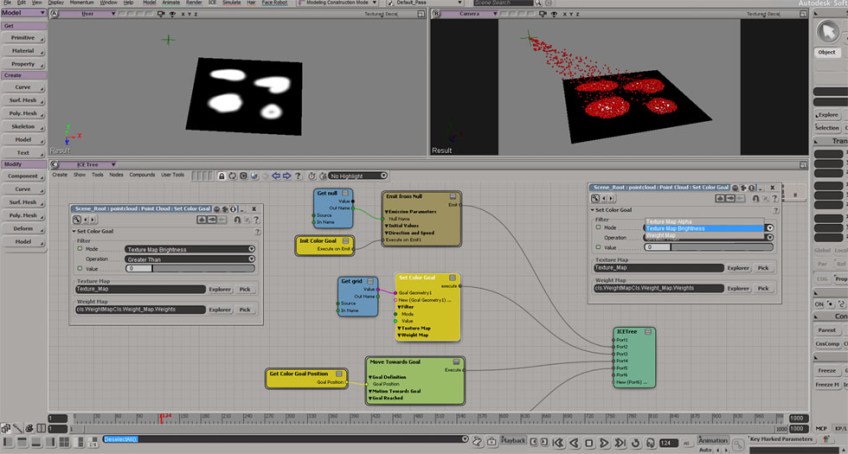Click the selection arrow tool icon above Object
This screenshot has width=848, height=454.
tap(828, 30)
